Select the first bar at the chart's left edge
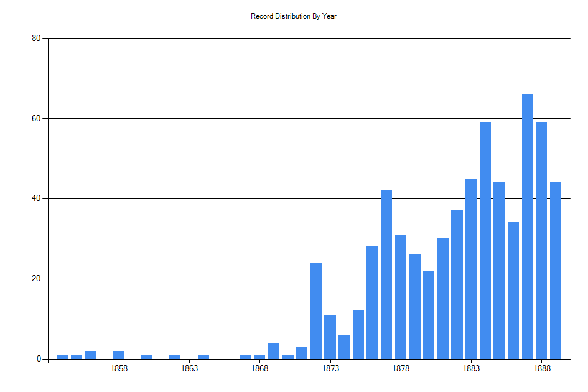588x392 pixels. pos(62,357)
